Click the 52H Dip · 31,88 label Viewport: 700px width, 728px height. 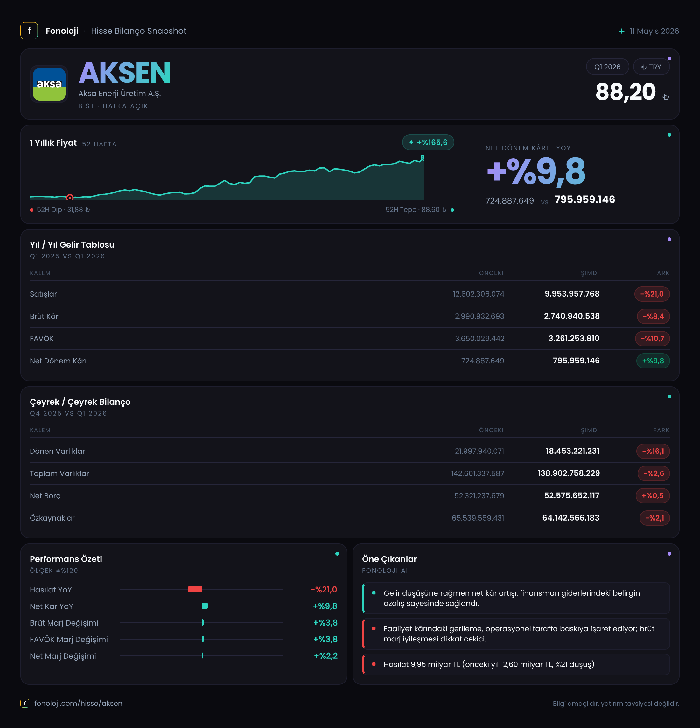[x=63, y=209]
